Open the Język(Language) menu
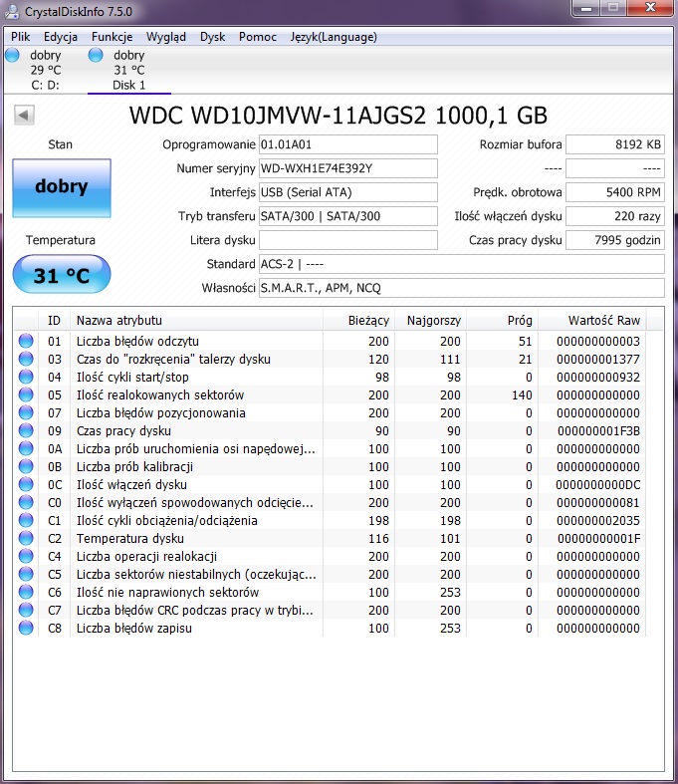 334,37
